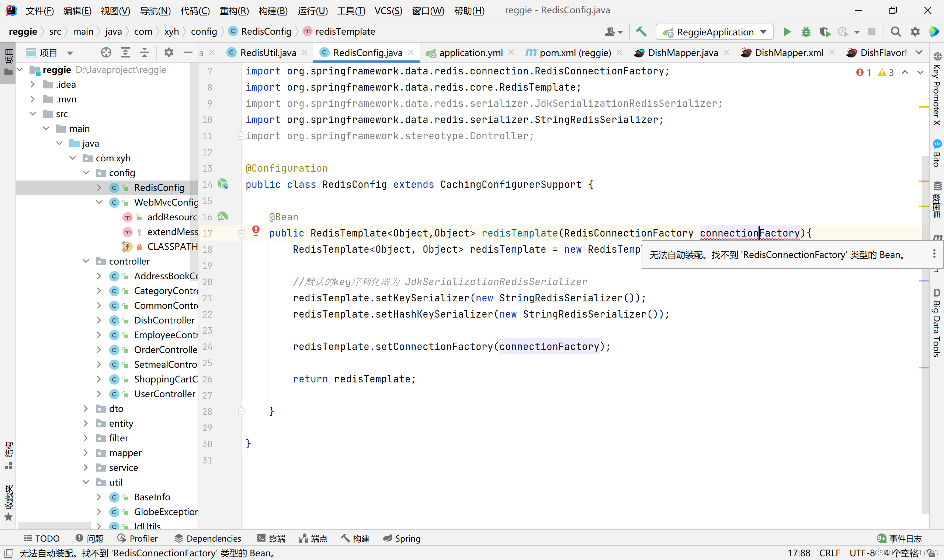The image size is (944, 560).
Task: Click red error bulb on line 17
Action: 256,230
